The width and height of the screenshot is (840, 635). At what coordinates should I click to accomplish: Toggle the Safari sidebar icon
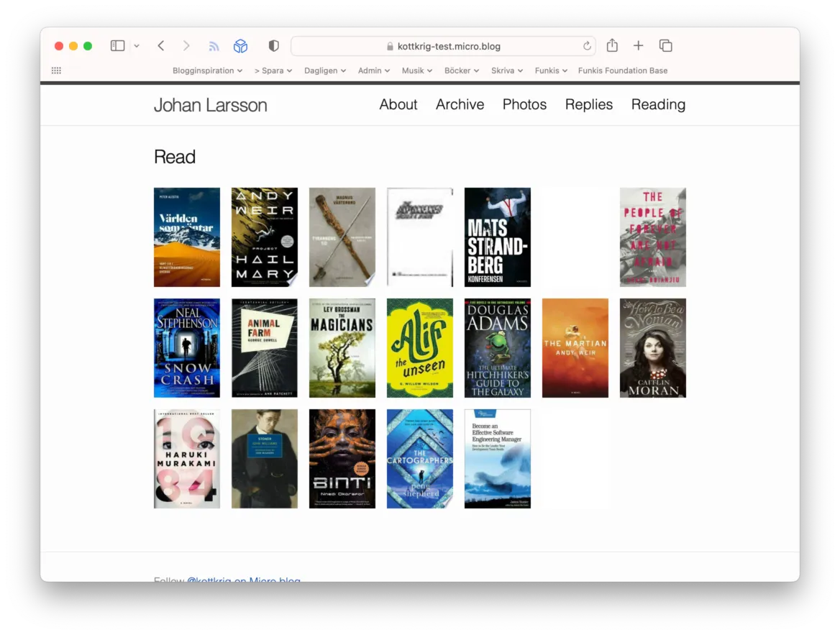117,45
